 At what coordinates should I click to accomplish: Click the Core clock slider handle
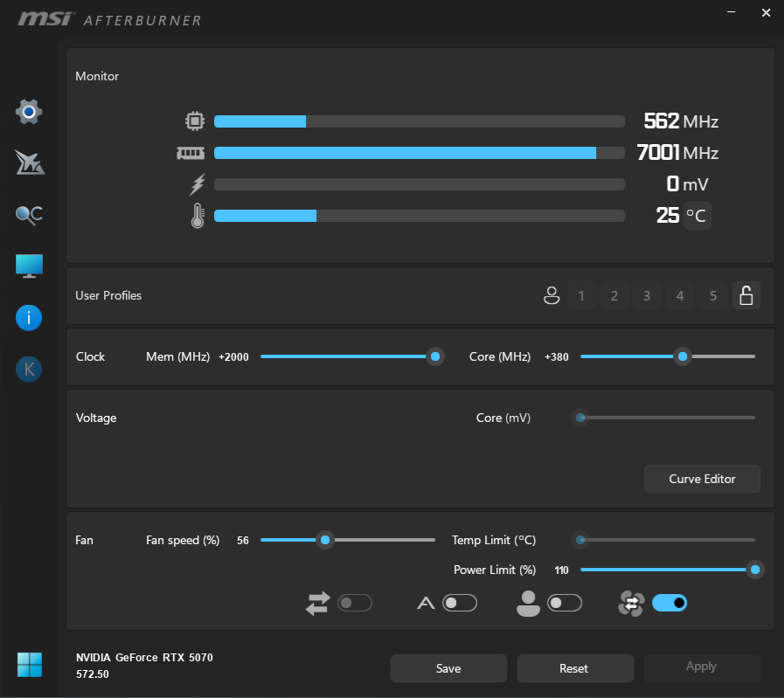point(683,356)
